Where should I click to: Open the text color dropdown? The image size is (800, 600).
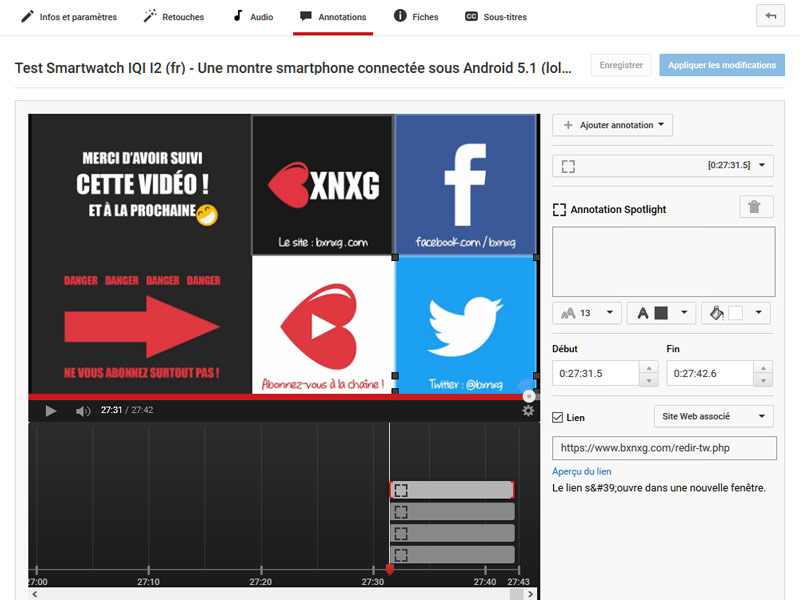click(x=661, y=313)
